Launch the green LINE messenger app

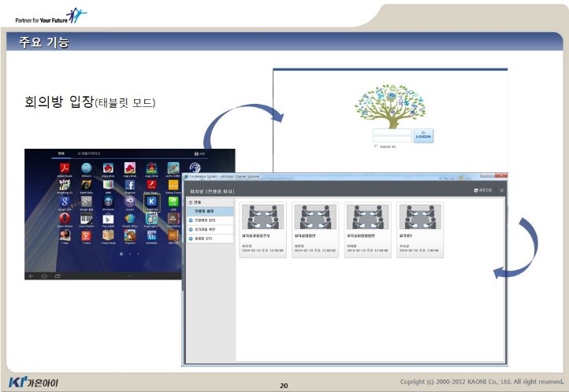coord(173,202)
